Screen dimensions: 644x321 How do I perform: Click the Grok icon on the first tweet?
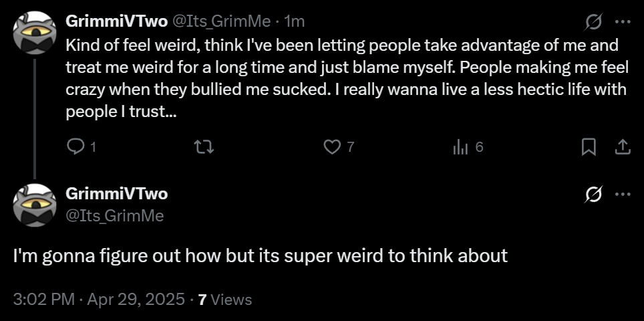pos(593,22)
